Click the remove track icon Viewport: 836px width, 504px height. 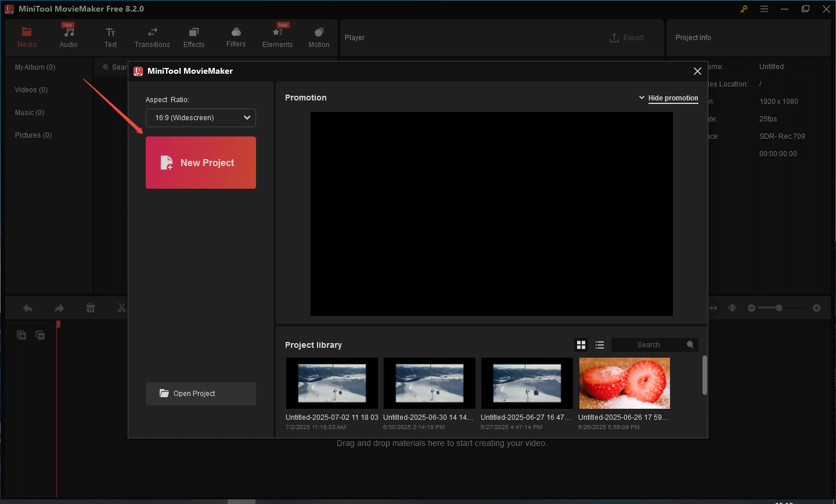(x=40, y=335)
